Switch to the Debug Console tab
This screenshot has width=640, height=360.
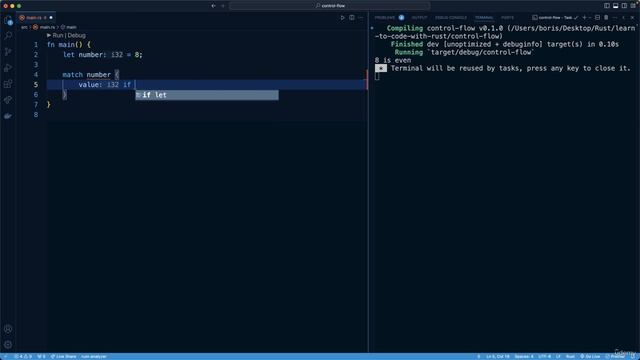[x=451, y=18]
